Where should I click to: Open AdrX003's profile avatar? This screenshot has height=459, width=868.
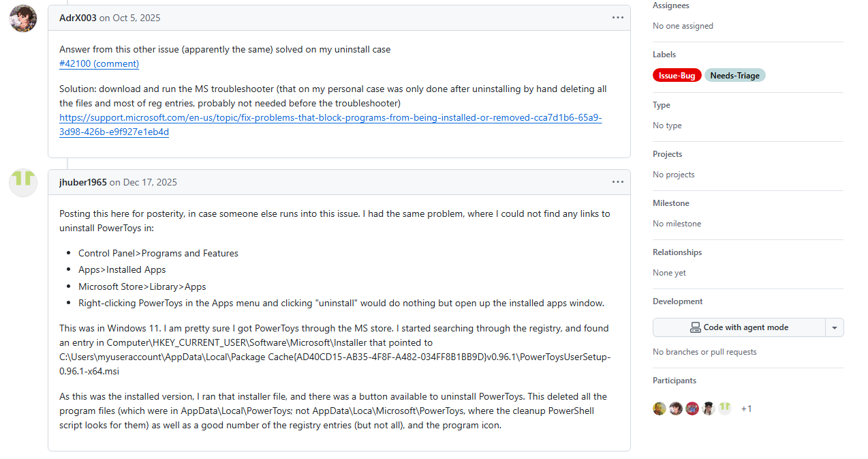click(23, 18)
